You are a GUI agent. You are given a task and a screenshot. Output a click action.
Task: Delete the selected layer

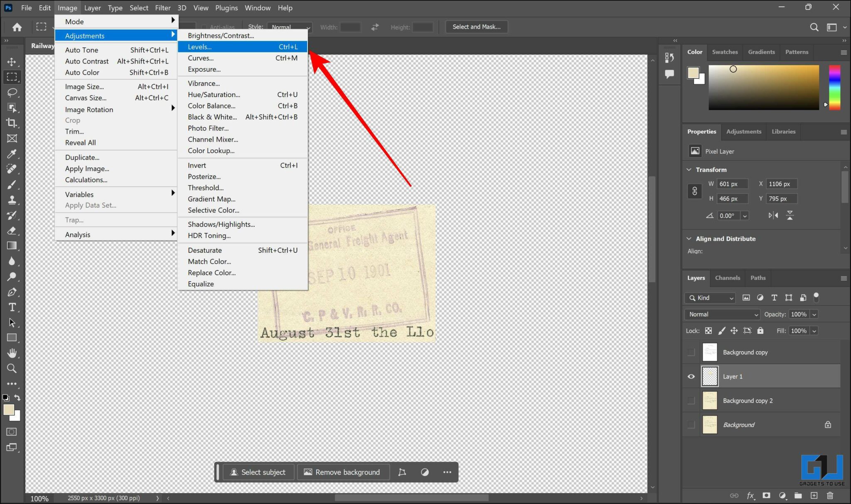click(x=830, y=495)
